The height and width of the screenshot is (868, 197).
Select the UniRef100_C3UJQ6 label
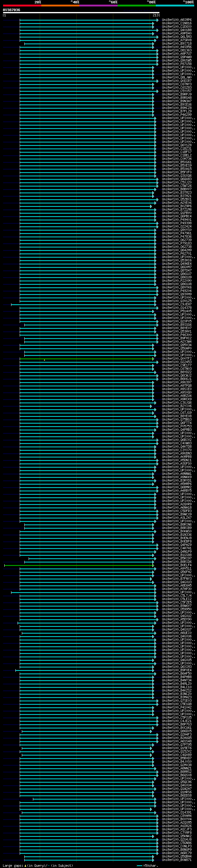177,403
